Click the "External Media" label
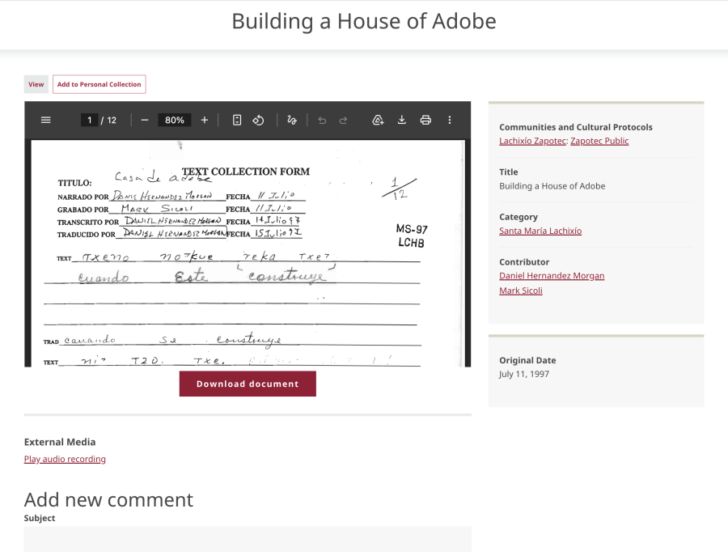This screenshot has height=560, width=728. (x=60, y=442)
